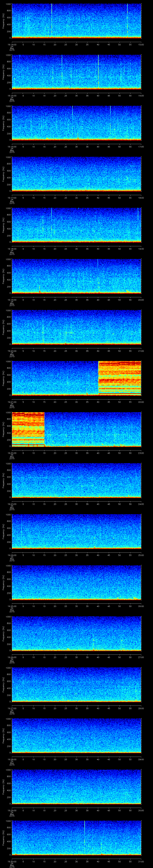Click the 19:26:00 start time label
This screenshot has height=868, width=153.
pos(12,657)
